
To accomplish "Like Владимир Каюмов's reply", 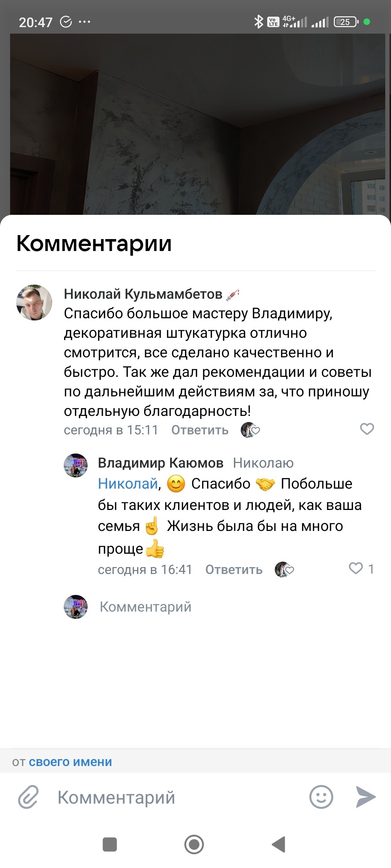I will pyautogui.click(x=356, y=569).
